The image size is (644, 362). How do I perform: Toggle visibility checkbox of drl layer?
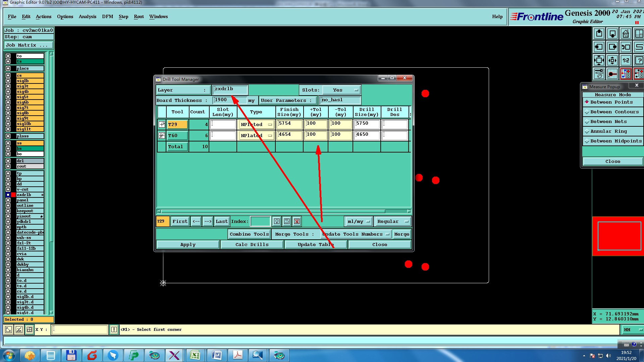8,161
